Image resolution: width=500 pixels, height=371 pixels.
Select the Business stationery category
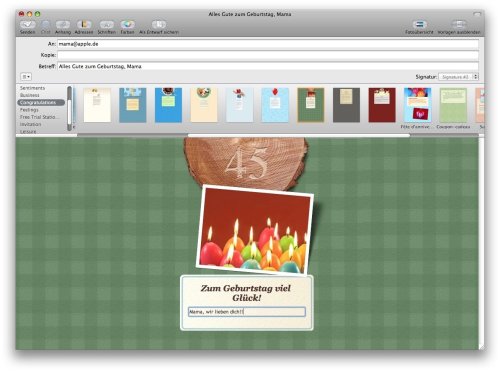pos(30,95)
